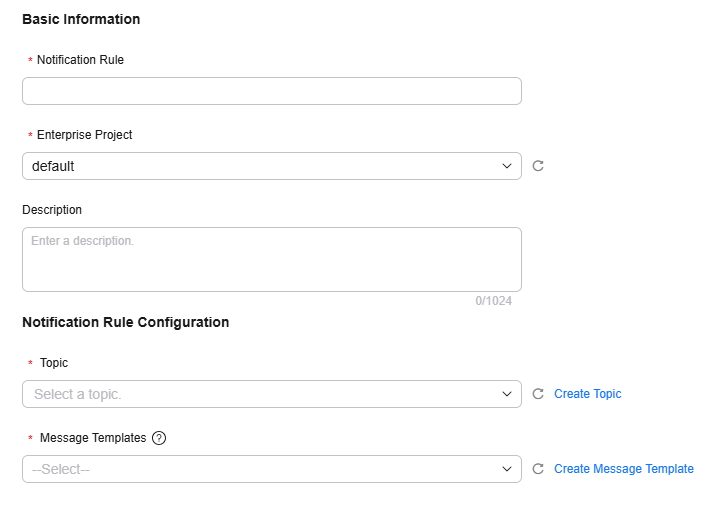Select the Notification Rule Configuration heading
Image resolution: width=724 pixels, height=508 pixels.
tap(126, 322)
